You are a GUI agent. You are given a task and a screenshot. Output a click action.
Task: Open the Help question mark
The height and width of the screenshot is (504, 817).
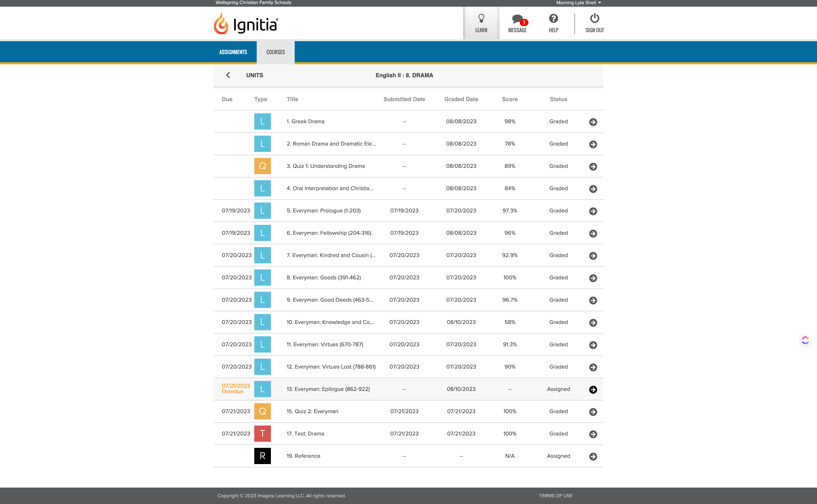click(x=553, y=23)
